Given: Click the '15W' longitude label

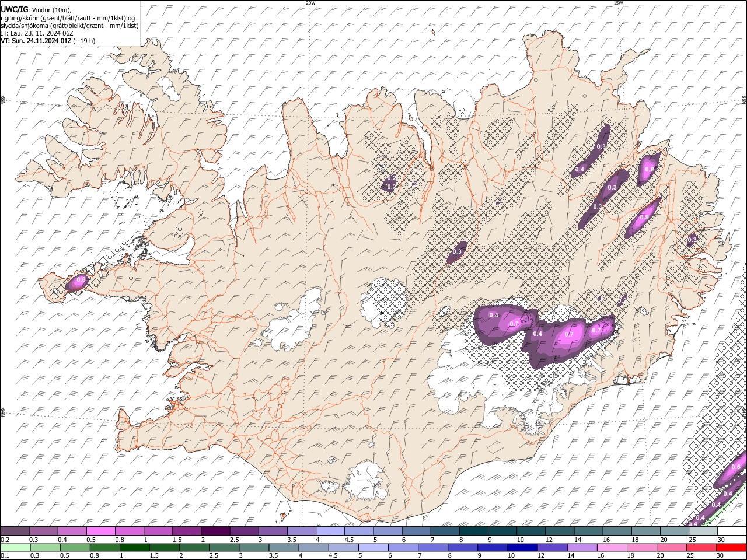Looking at the screenshot, I should tap(617, 3).
